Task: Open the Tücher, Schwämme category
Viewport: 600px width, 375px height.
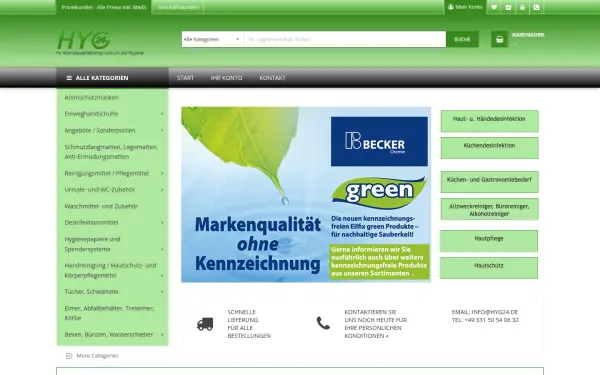Action: (x=91, y=292)
